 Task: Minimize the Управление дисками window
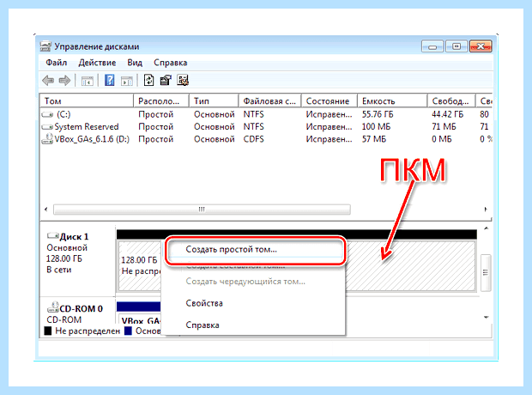coord(432,46)
